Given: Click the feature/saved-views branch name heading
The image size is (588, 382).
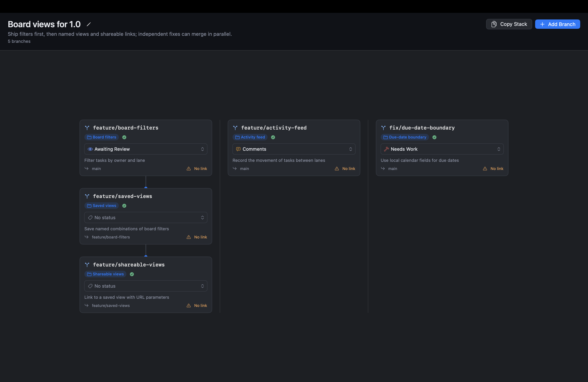Looking at the screenshot, I should (122, 196).
